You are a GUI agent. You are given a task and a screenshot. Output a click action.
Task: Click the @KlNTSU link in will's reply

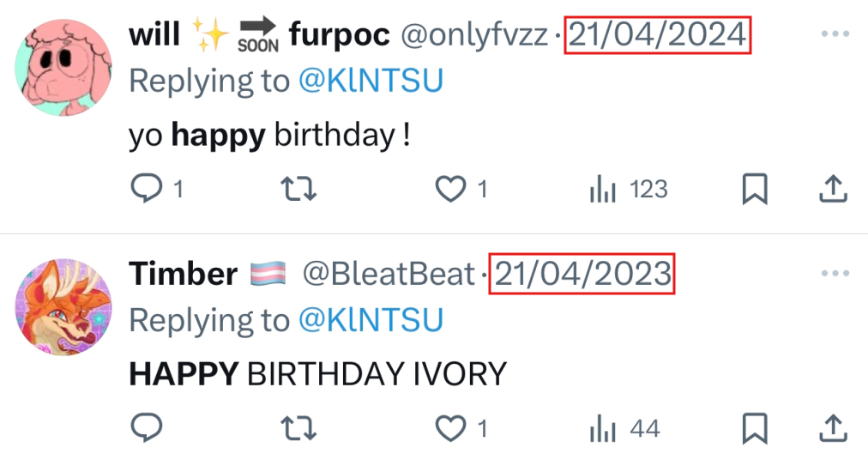pos(371,81)
